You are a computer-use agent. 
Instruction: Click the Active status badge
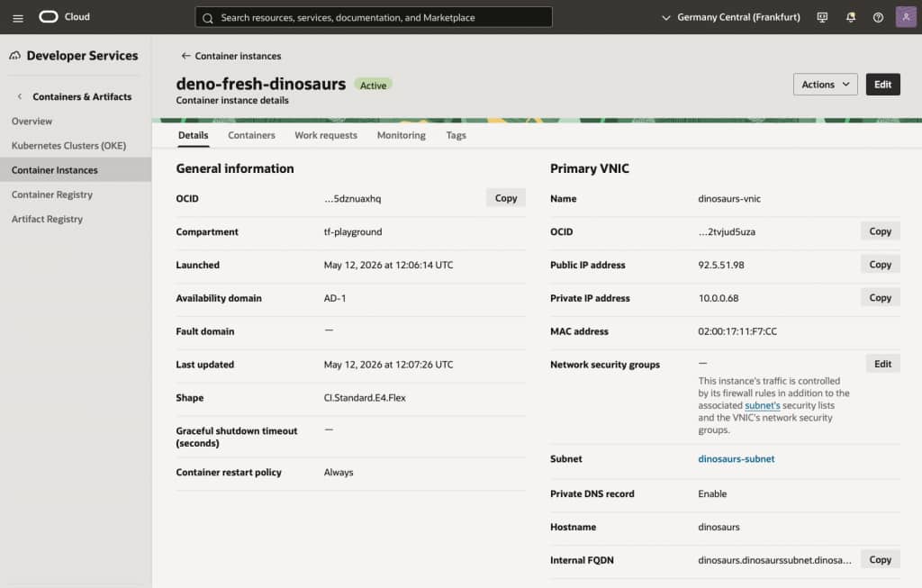[x=373, y=86]
